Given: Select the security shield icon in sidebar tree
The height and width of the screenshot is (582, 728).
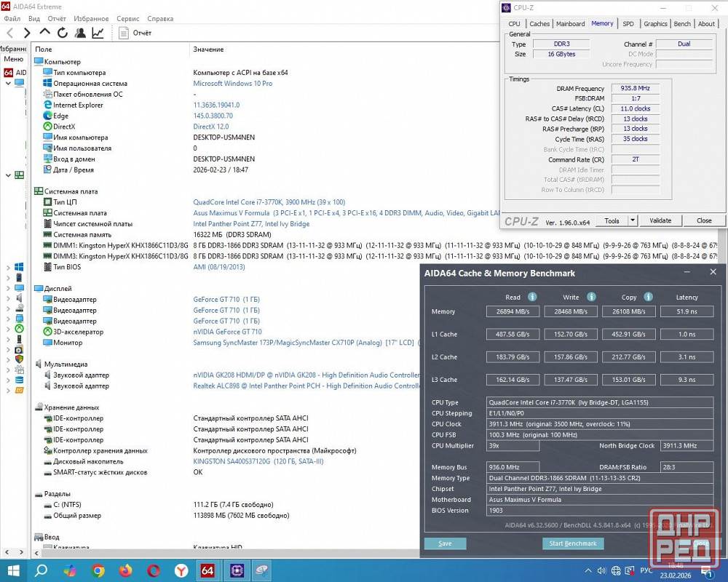Looking at the screenshot, I should pos(19,359).
